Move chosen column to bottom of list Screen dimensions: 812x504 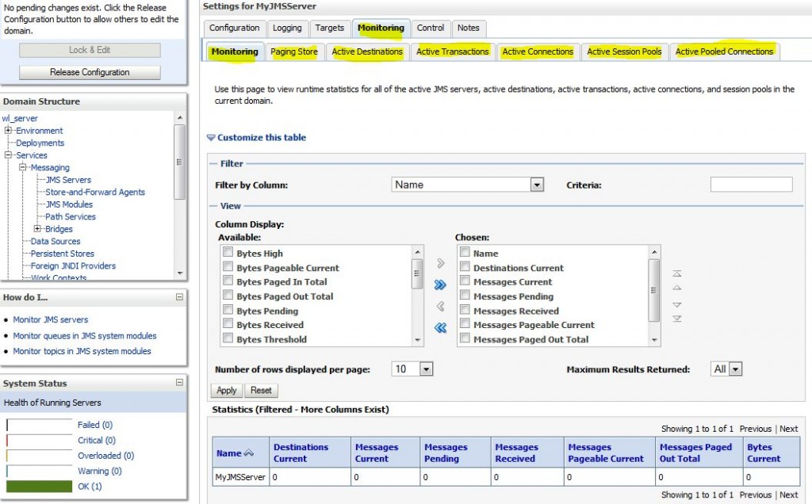tap(677, 319)
